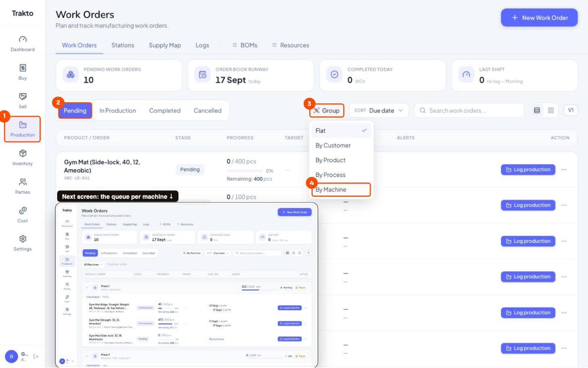
Task: Show In Production work orders
Action: [118, 111]
